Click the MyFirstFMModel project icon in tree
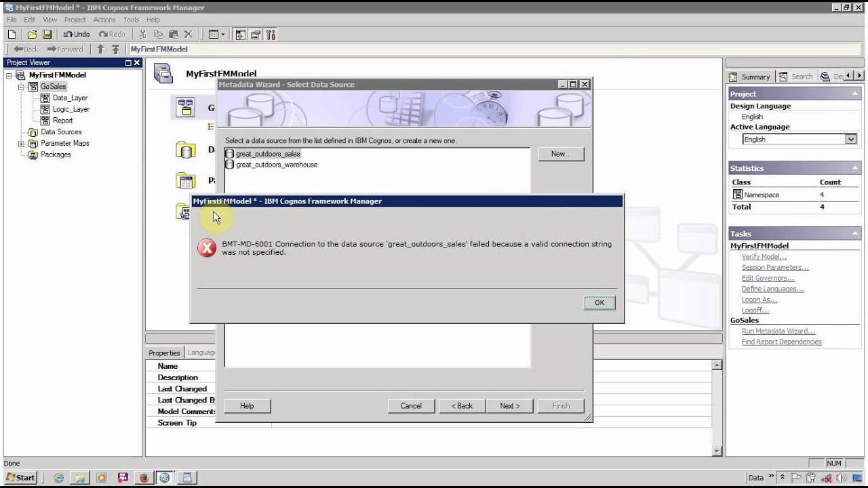Image resolution: width=868 pixels, height=488 pixels. click(20, 75)
